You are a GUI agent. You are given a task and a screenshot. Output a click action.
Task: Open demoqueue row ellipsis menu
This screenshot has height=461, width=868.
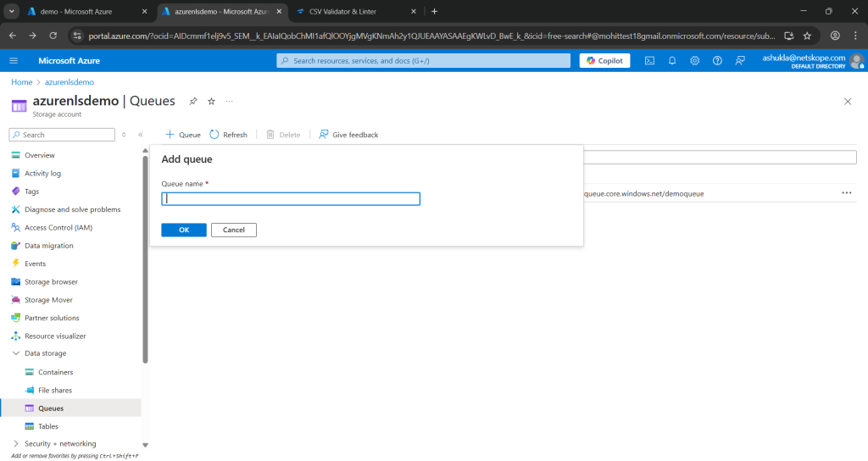(x=847, y=193)
